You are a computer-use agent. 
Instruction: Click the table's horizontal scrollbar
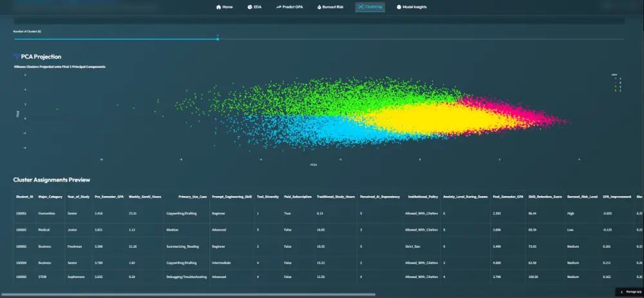click(188, 295)
